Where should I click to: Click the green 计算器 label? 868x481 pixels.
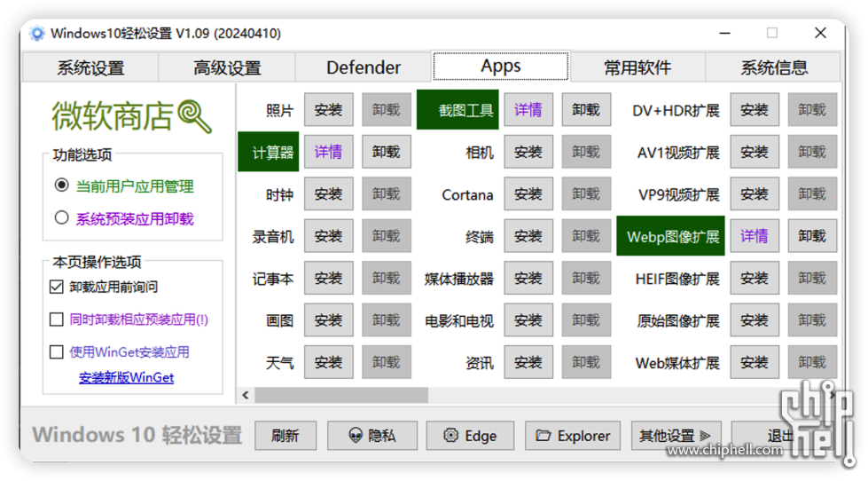[269, 152]
